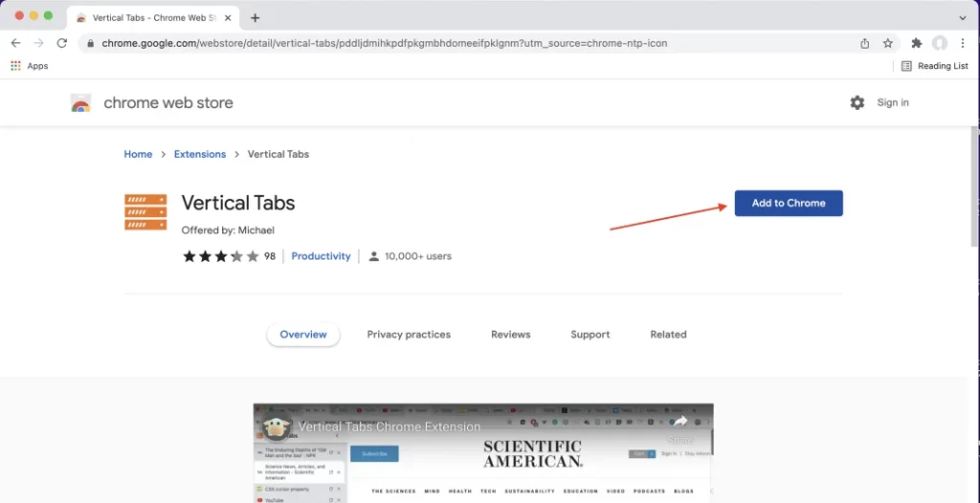This screenshot has height=503, width=980.
Task: Open the tab search dropdown arrow
Action: [963, 18]
